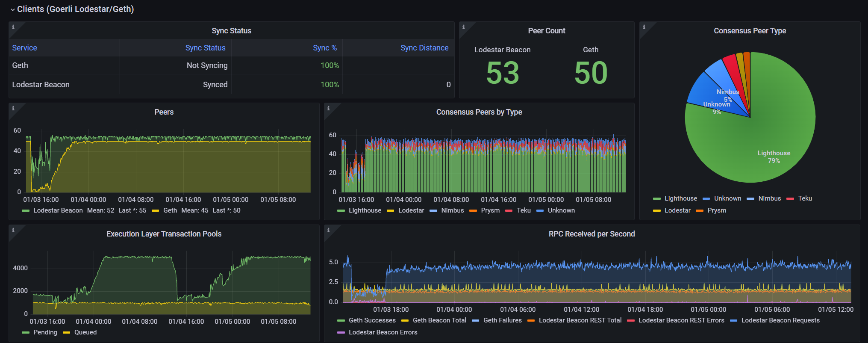Toggle Prysm series in Consensus Peers by Type legend
This screenshot has height=343, width=868.
490,210
